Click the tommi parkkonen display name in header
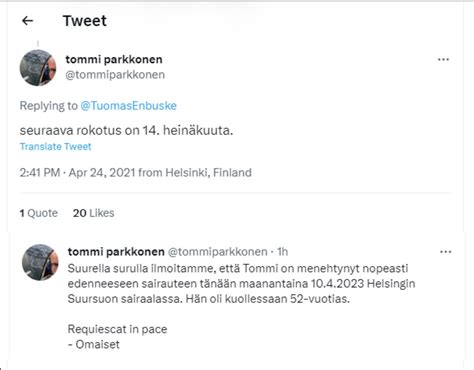This screenshot has height=370, width=474. (x=114, y=60)
